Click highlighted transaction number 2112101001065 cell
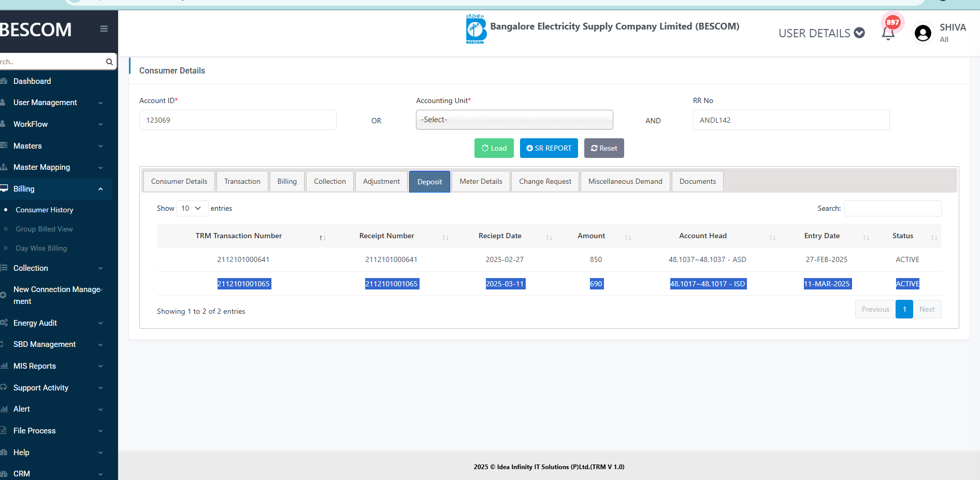Image resolution: width=980 pixels, height=480 pixels. pos(243,284)
